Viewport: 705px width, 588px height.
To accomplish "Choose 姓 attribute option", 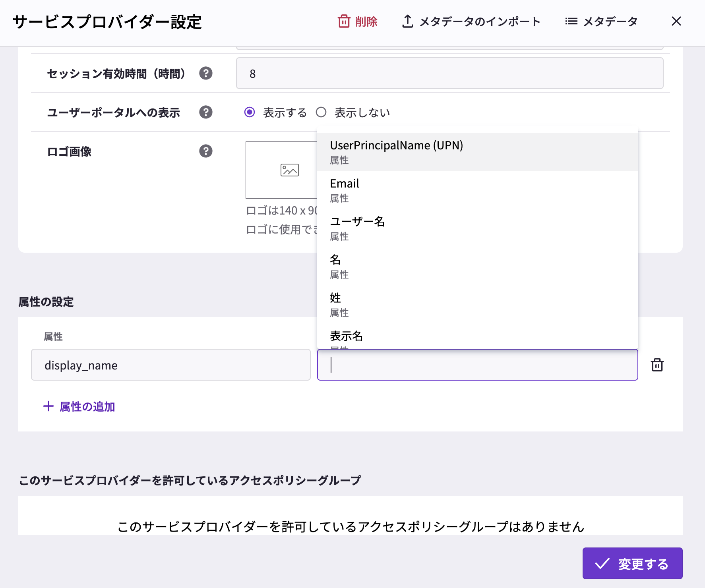I will (478, 304).
